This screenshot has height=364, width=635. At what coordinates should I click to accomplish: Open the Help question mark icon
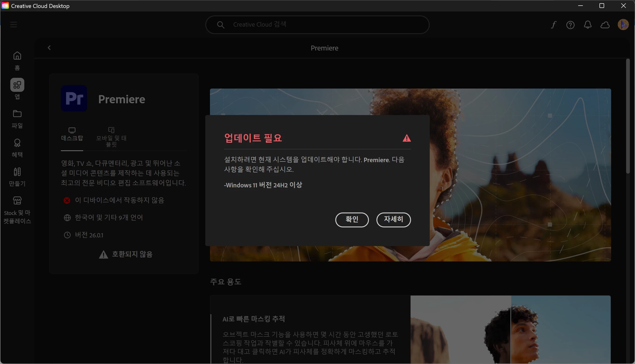[x=570, y=25]
